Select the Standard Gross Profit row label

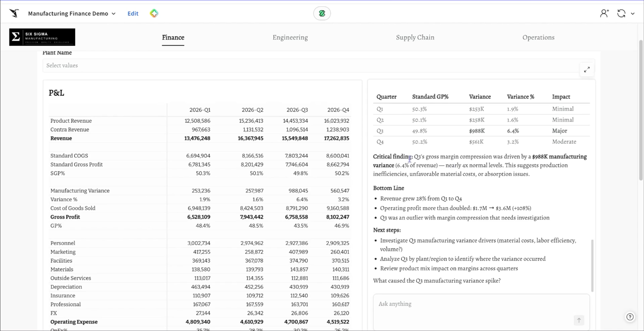tap(76, 165)
